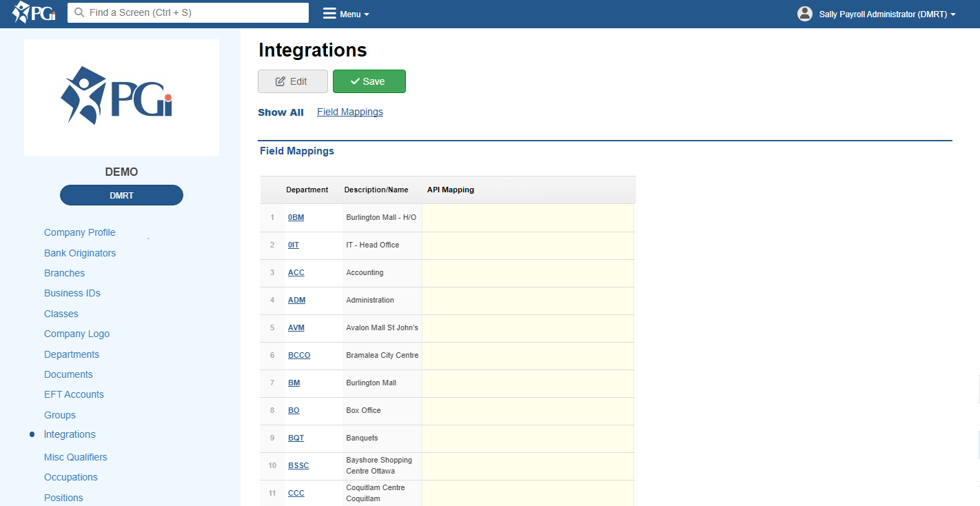Select the Show All tab

point(280,112)
